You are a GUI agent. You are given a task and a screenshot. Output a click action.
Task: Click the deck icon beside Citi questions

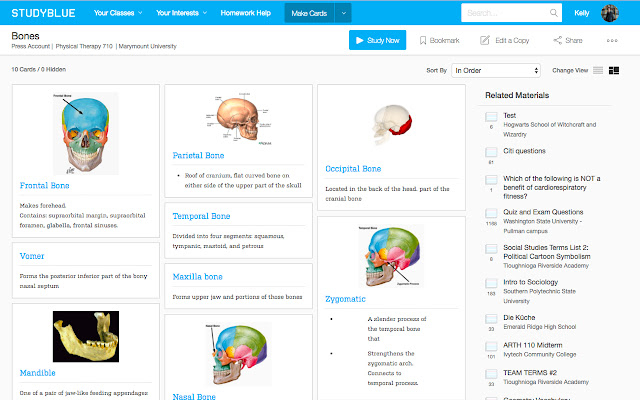(491, 152)
